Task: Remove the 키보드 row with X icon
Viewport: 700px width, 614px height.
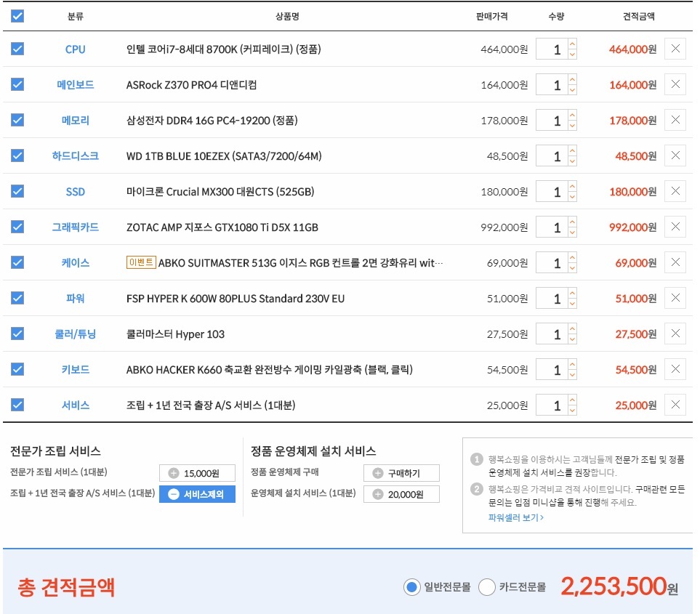Action: [675, 370]
